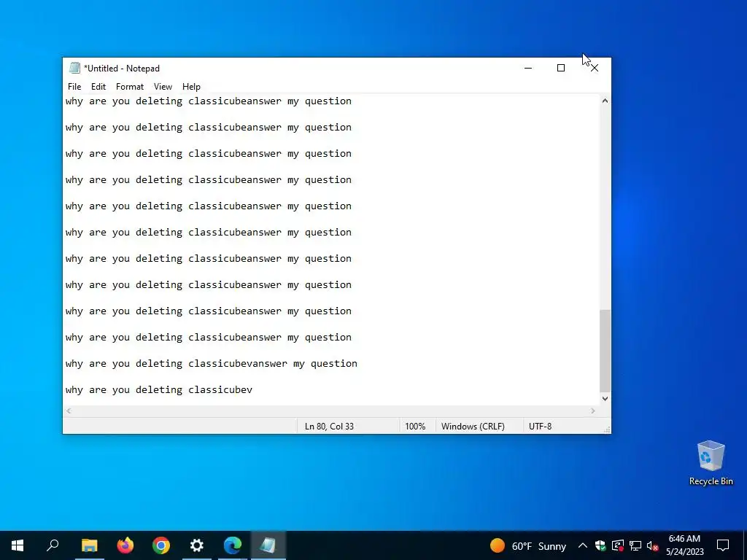The height and width of the screenshot is (560, 747).
Task: Launch Microsoft Edge from the taskbar
Action: tap(233, 545)
